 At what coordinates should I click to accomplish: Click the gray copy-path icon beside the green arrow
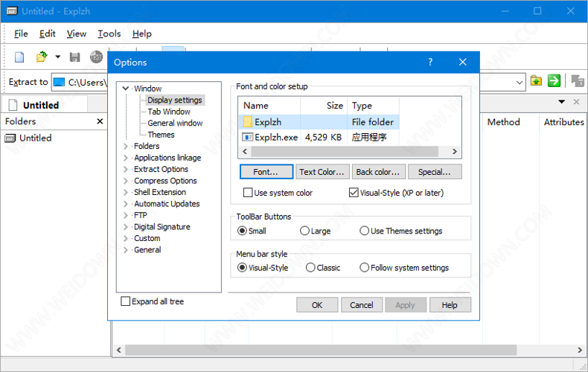tap(578, 80)
